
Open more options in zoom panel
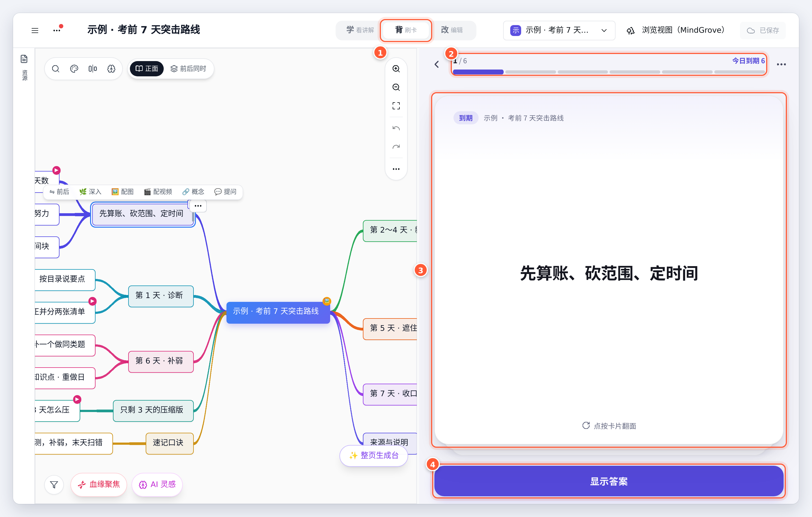pos(396,169)
